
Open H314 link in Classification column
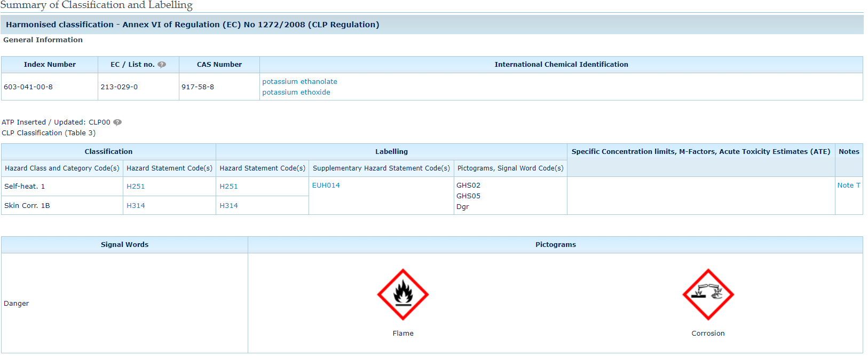coord(136,206)
